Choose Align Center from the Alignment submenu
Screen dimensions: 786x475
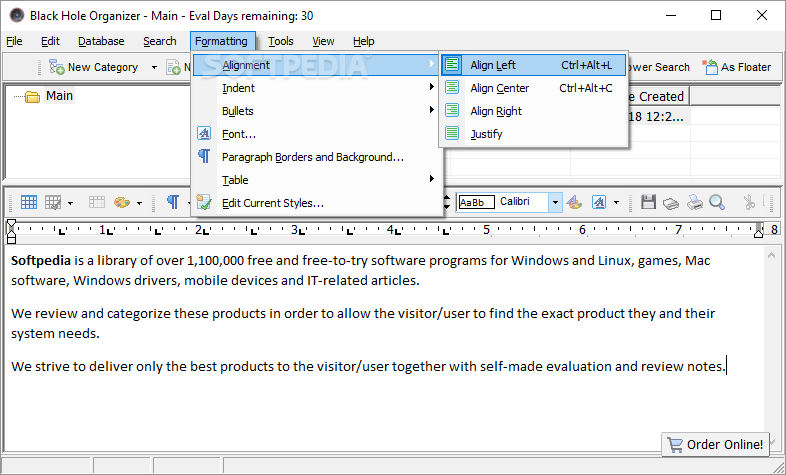pos(533,88)
